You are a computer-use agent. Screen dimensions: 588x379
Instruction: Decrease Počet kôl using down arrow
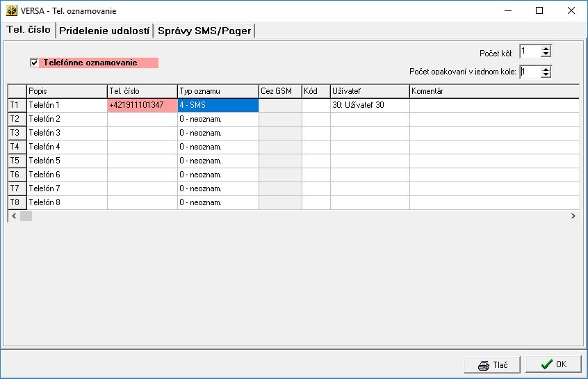click(x=546, y=54)
